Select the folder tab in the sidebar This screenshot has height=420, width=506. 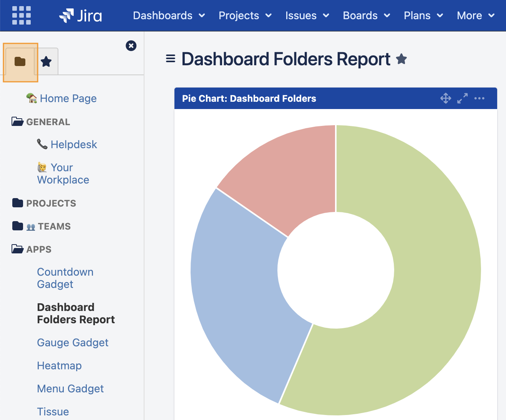click(20, 61)
